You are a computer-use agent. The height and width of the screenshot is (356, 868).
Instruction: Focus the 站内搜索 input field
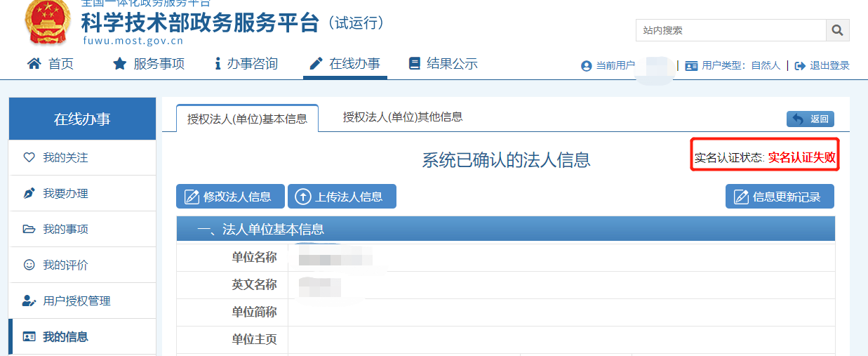coord(730,30)
